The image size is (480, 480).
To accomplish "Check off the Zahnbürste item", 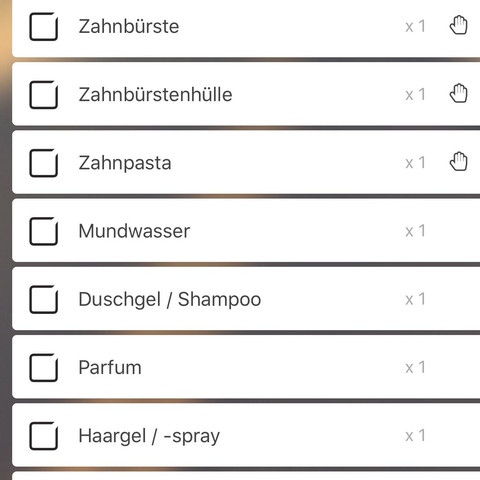I will [x=44, y=26].
